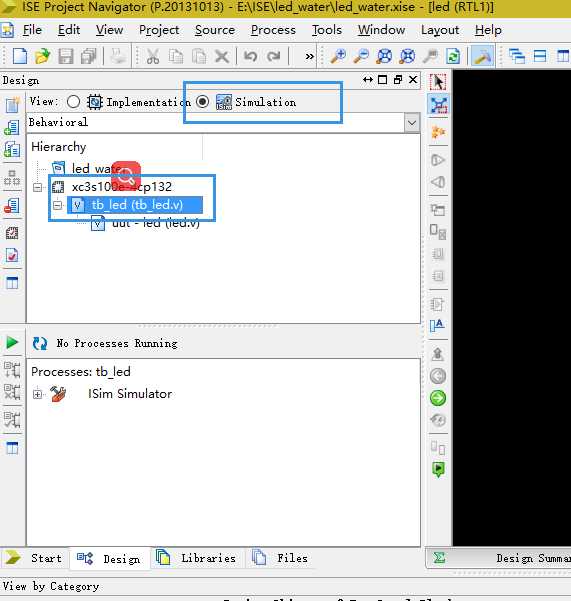Click the grey back arrow in schematic toolbar

(x=438, y=376)
